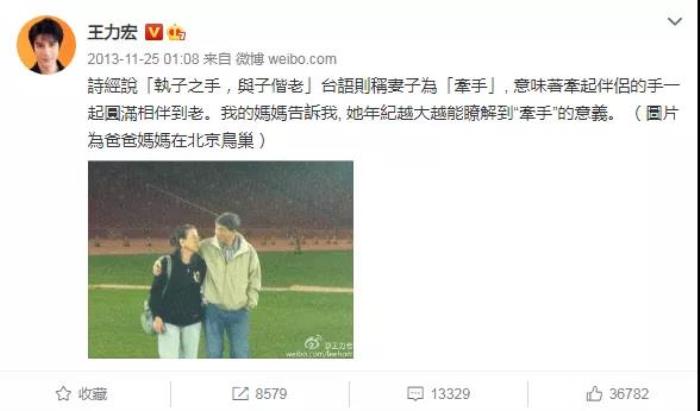Open 王力宏's profile avatar picture

tap(46, 45)
